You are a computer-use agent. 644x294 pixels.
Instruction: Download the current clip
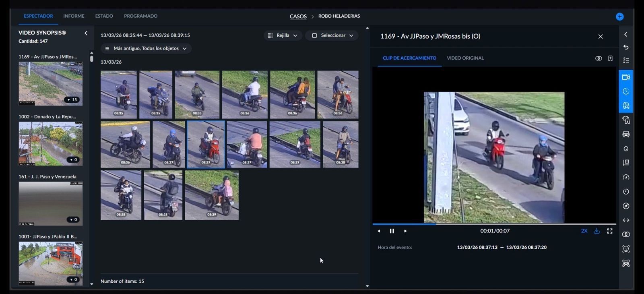tap(597, 231)
